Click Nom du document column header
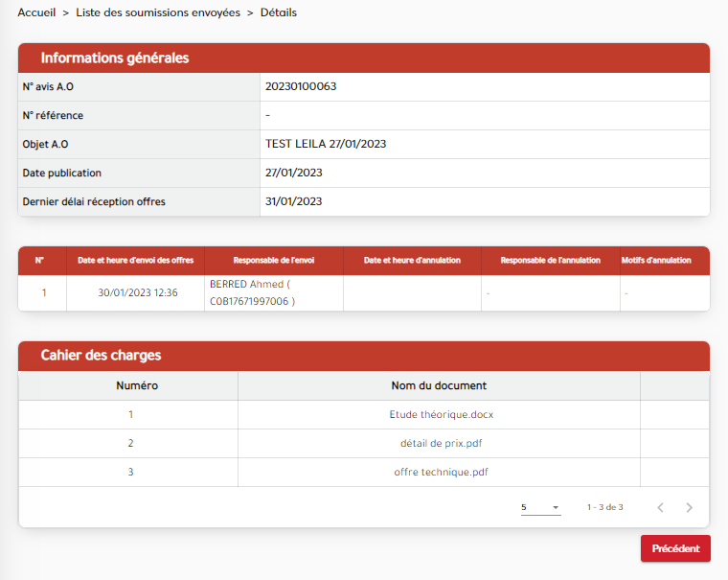 tap(439, 386)
